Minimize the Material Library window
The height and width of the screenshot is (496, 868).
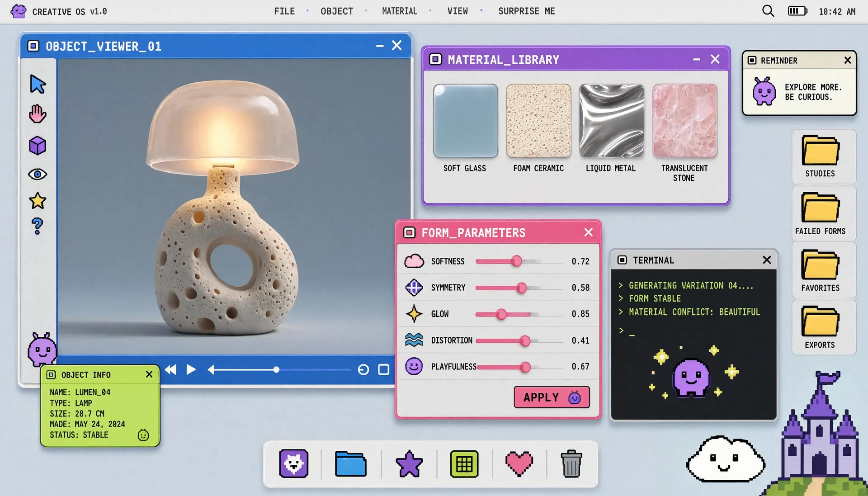tap(697, 59)
